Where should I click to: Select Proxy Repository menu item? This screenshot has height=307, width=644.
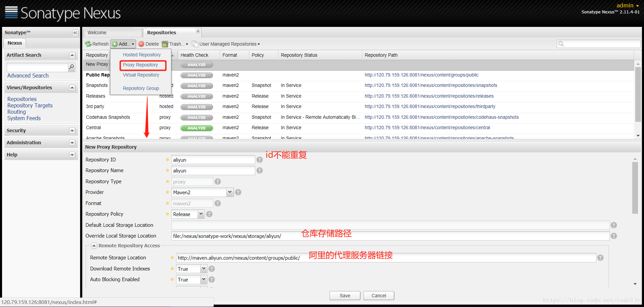click(140, 65)
